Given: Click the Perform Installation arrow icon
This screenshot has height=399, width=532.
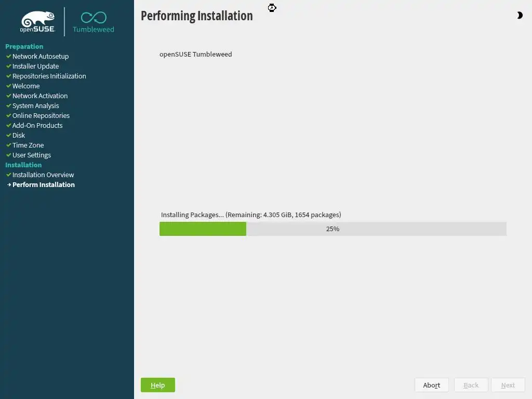Looking at the screenshot, I should click(x=9, y=184).
